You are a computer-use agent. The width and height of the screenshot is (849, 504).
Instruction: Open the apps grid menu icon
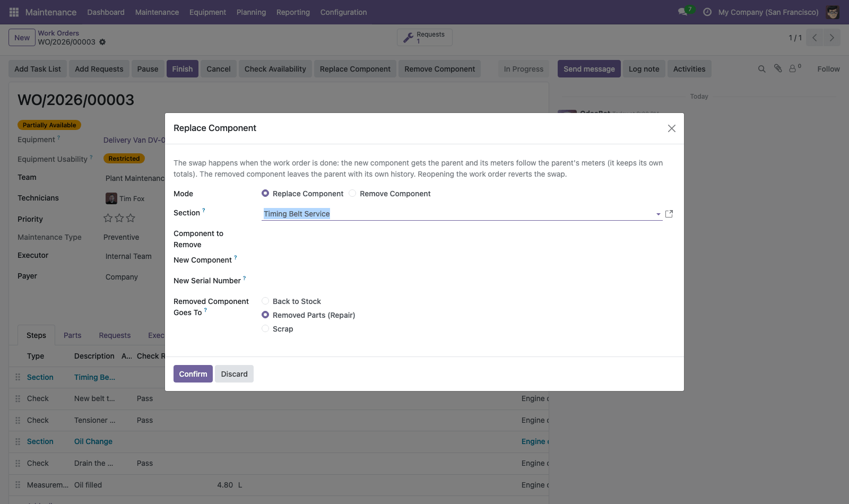pyautogui.click(x=14, y=12)
